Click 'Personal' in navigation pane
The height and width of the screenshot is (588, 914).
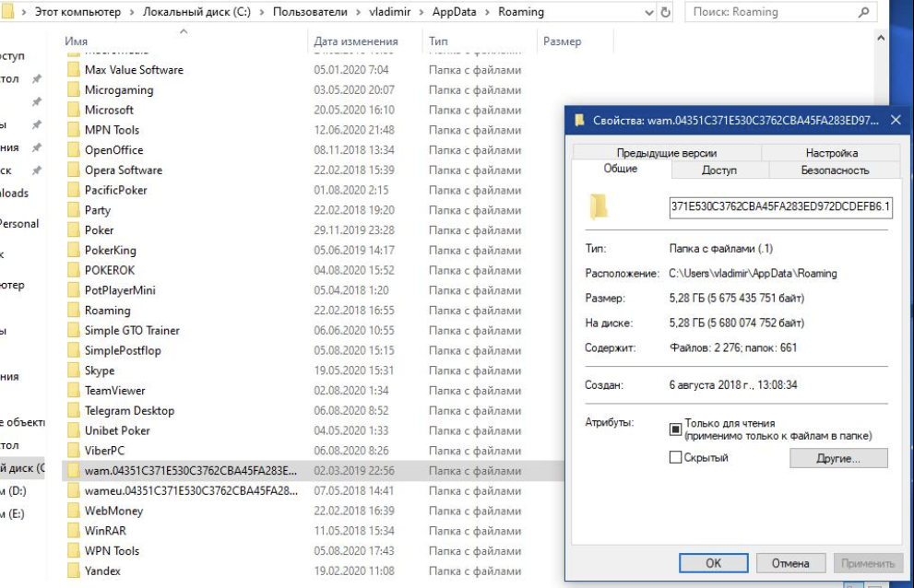click(18, 224)
